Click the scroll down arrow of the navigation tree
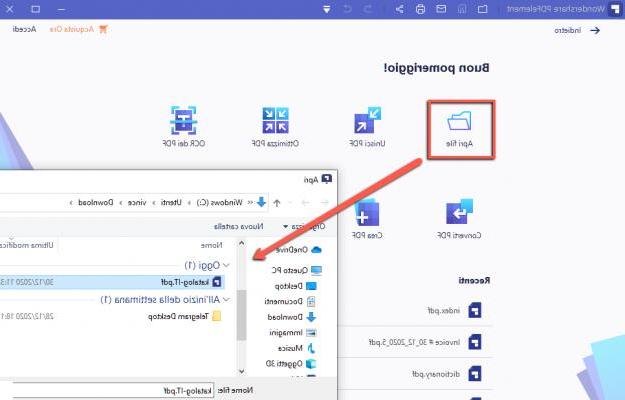 tap(242, 371)
